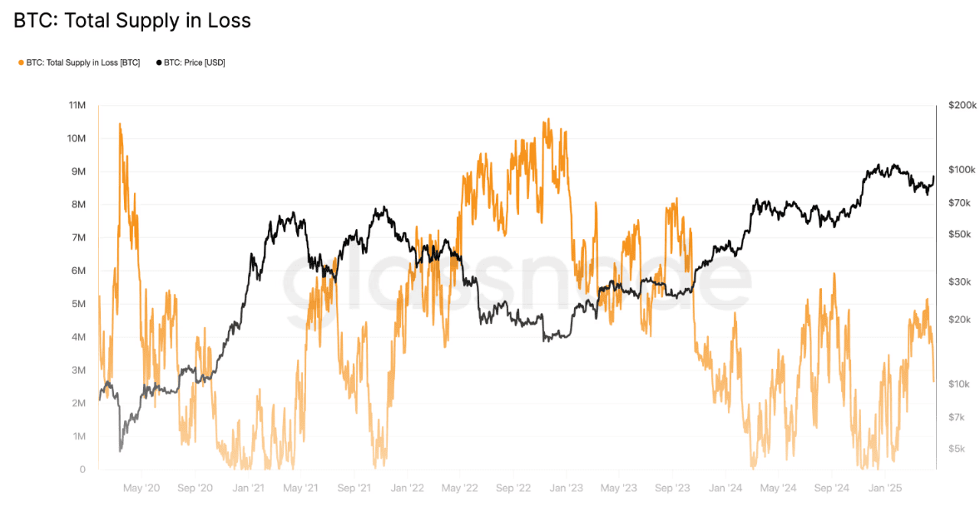Click the chart title 'BTC: Total Supply in Loss'
Viewport: 980px width, 507px height.
coord(132,21)
